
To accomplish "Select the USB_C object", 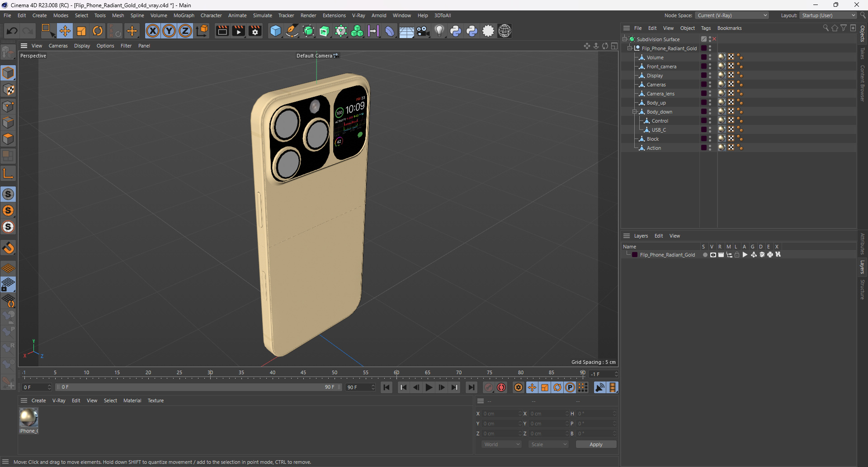I will [x=659, y=130].
